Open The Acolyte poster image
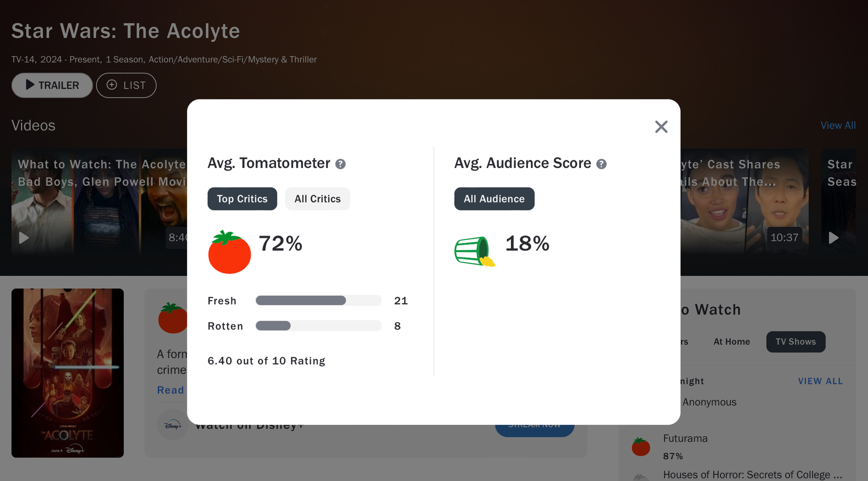 [67, 373]
